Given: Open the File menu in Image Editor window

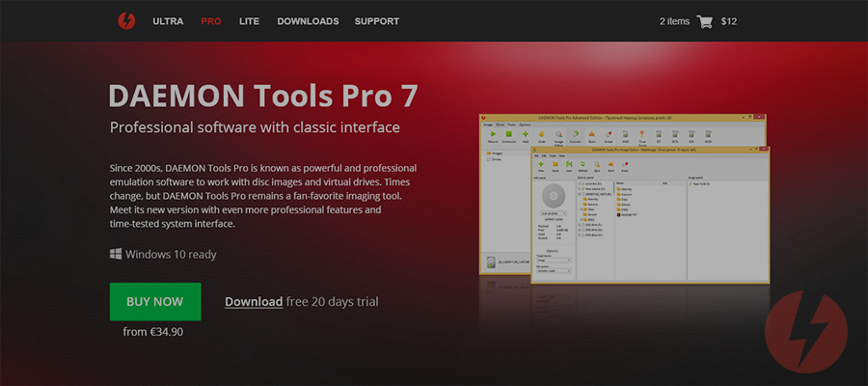Looking at the screenshot, I should 536,155.
